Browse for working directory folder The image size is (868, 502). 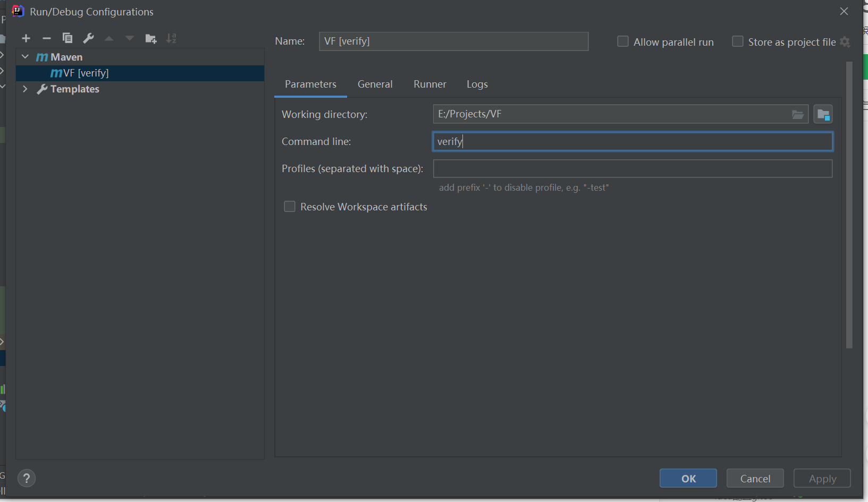point(797,114)
